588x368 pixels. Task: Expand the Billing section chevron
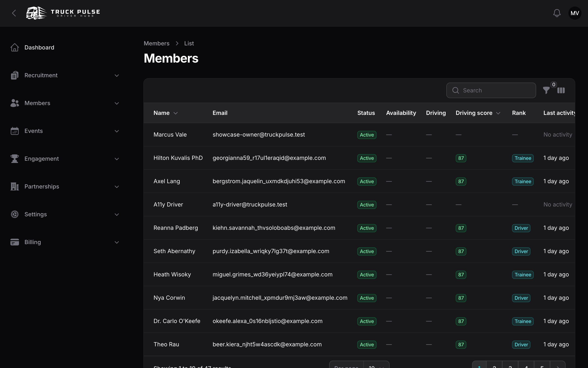pyautogui.click(x=117, y=242)
